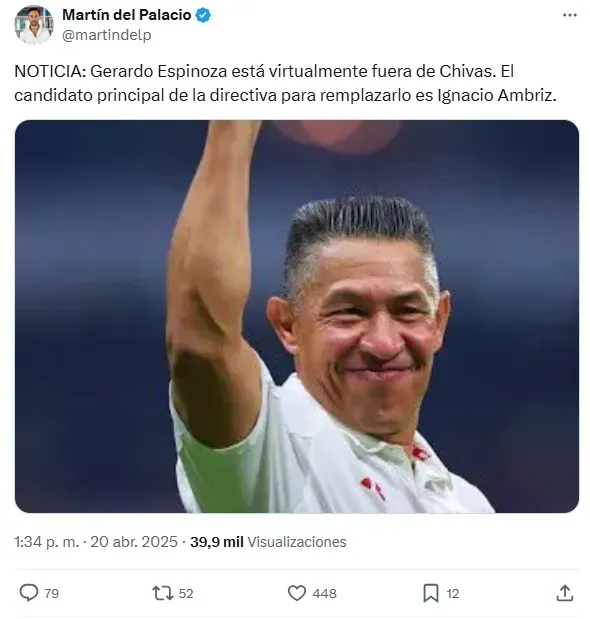590x619 pixels.
Task: Bookmark the tweet with the bookmark icon
Action: coord(431,593)
